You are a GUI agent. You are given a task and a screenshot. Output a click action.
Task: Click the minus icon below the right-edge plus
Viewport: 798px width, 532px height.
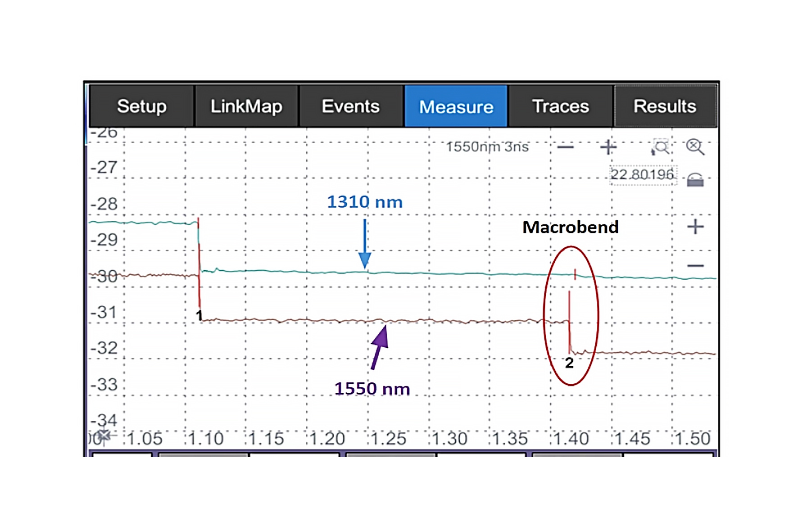[x=695, y=266]
